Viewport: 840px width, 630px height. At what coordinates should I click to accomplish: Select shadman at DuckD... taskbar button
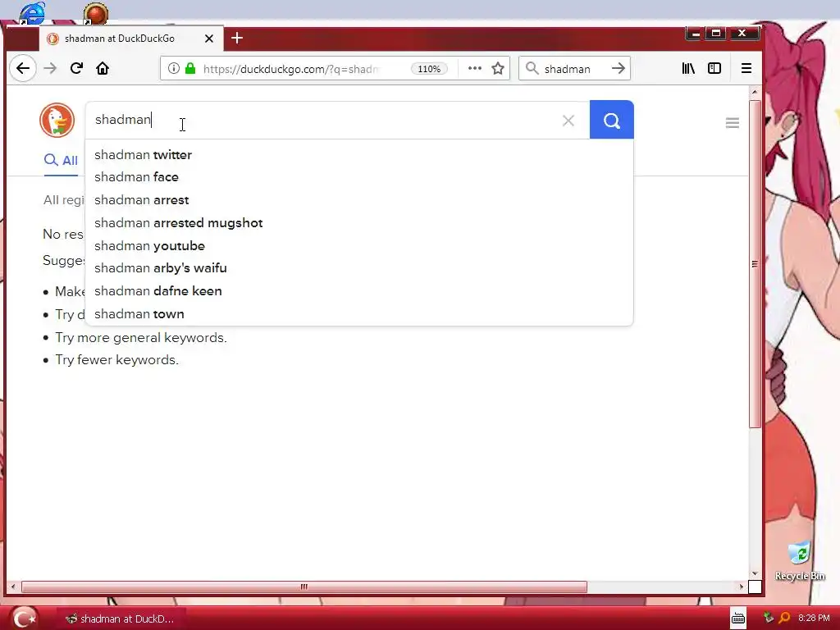120,619
